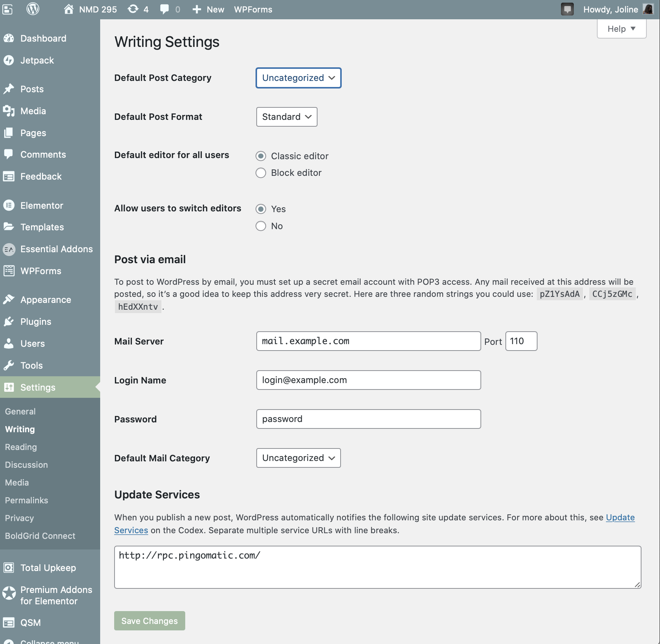Image resolution: width=660 pixels, height=644 pixels.
Task: Click the Plugins plug icon in sidebar
Action: click(9, 321)
